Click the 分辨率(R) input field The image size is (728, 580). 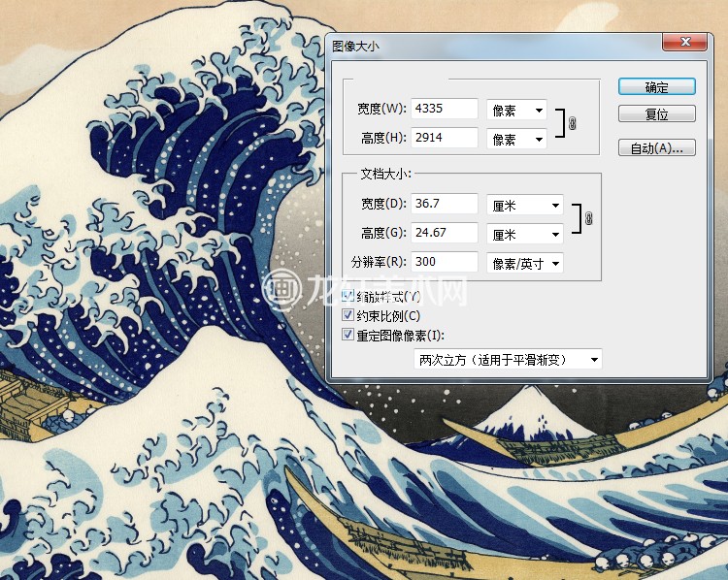pyautogui.click(x=445, y=262)
